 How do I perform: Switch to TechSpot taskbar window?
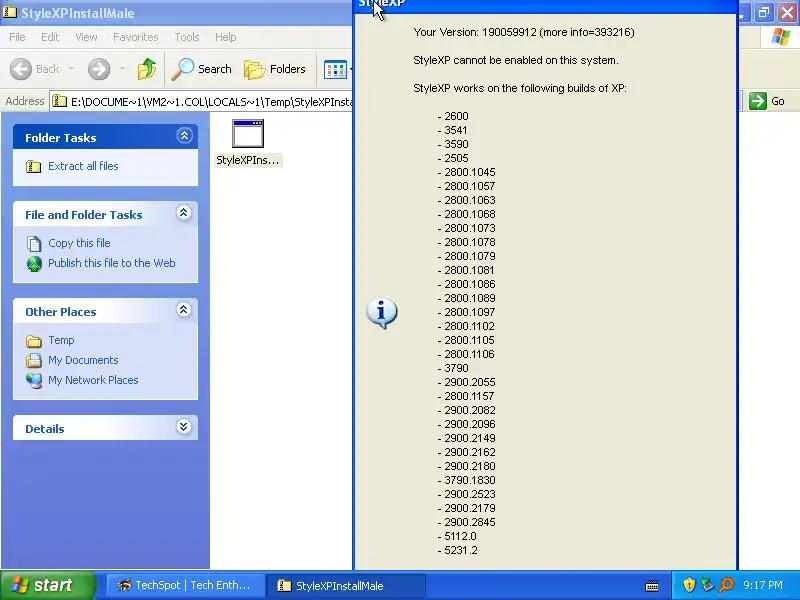point(185,585)
